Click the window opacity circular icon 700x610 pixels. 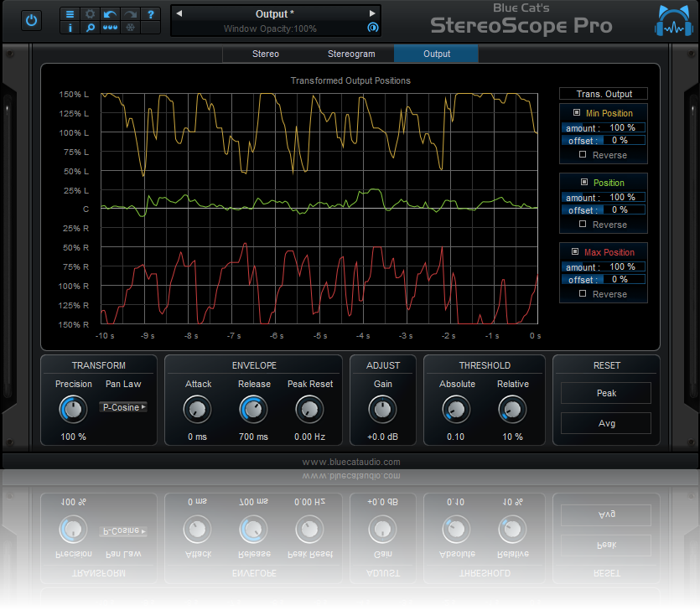click(x=373, y=28)
